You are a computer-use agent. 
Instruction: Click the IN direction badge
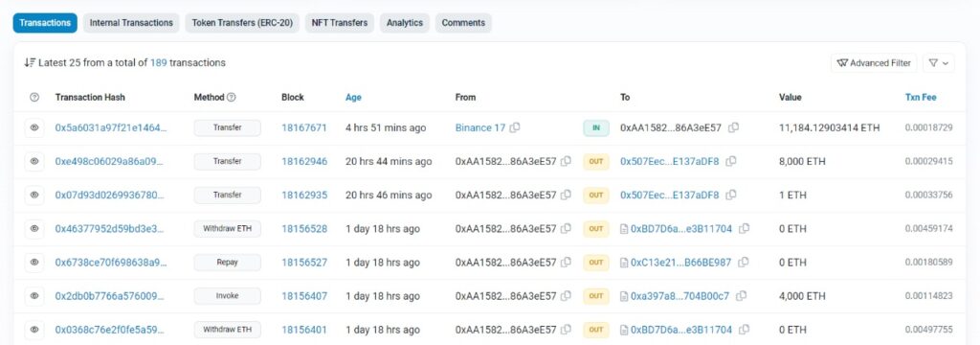596,127
